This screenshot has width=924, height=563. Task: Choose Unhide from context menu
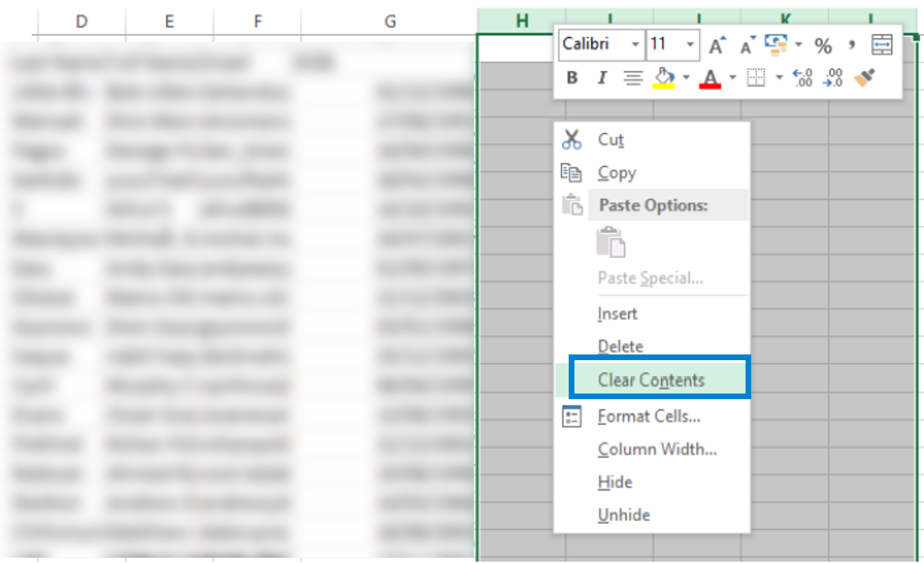click(652, 515)
